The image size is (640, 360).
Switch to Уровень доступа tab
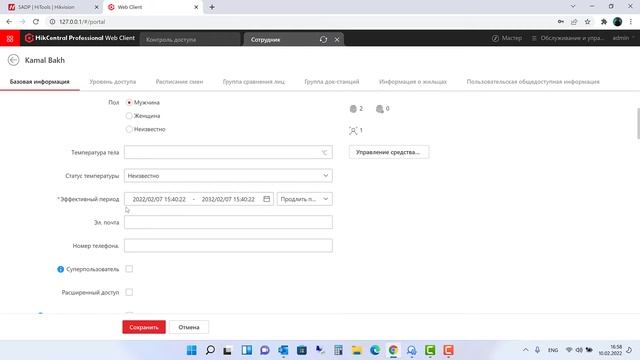coord(113,82)
